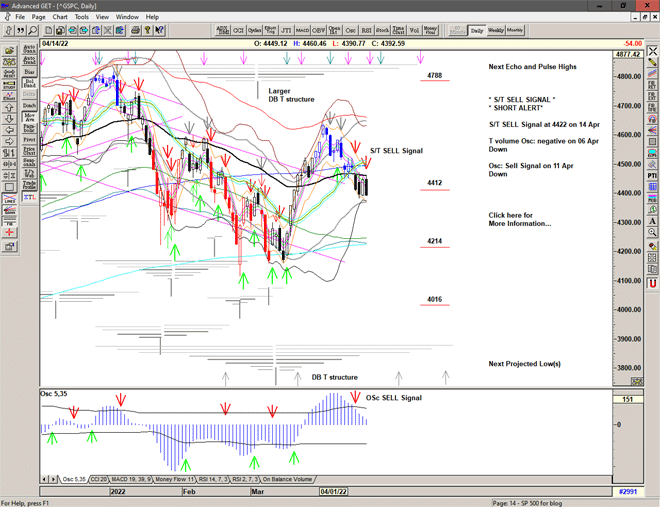This screenshot has width=660, height=507.
Task: Click the XTL tool button
Action: point(29,198)
